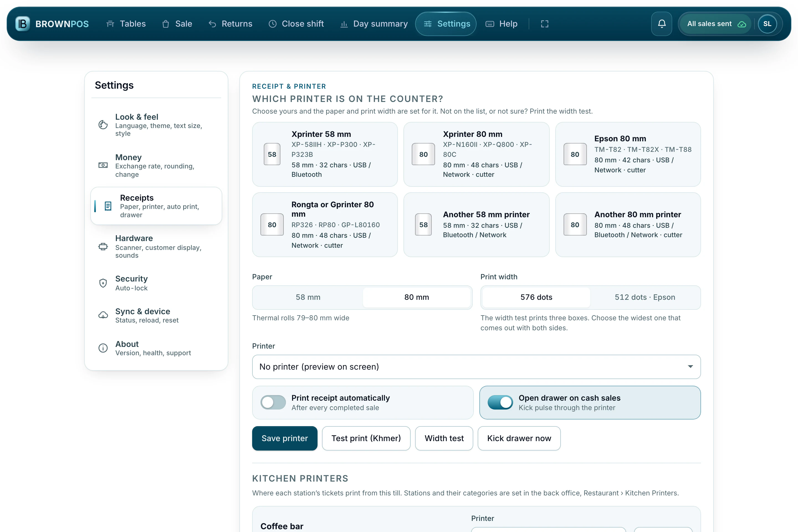This screenshot has height=532, width=798.
Task: Click the Width test button
Action: click(x=444, y=438)
